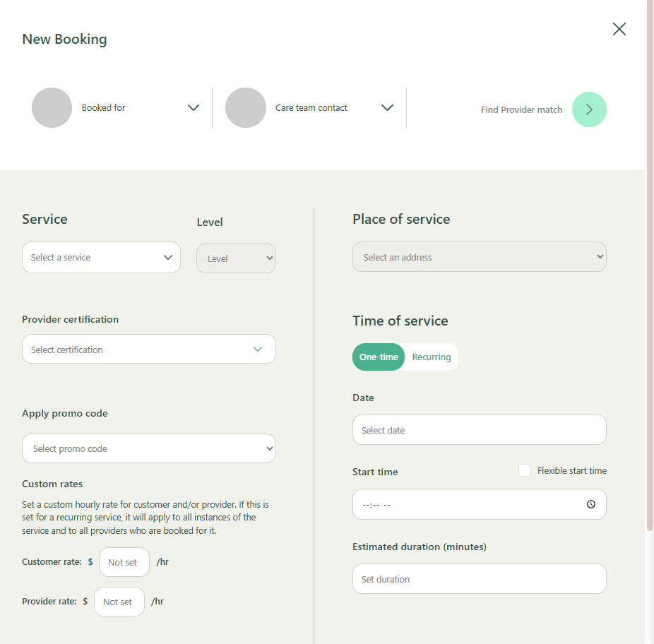Open the Select an address dropdown
This screenshot has height=644, width=654.
point(479,258)
